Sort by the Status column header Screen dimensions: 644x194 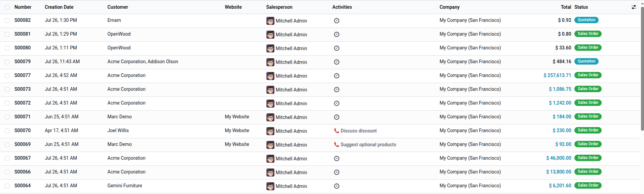pyautogui.click(x=581, y=7)
